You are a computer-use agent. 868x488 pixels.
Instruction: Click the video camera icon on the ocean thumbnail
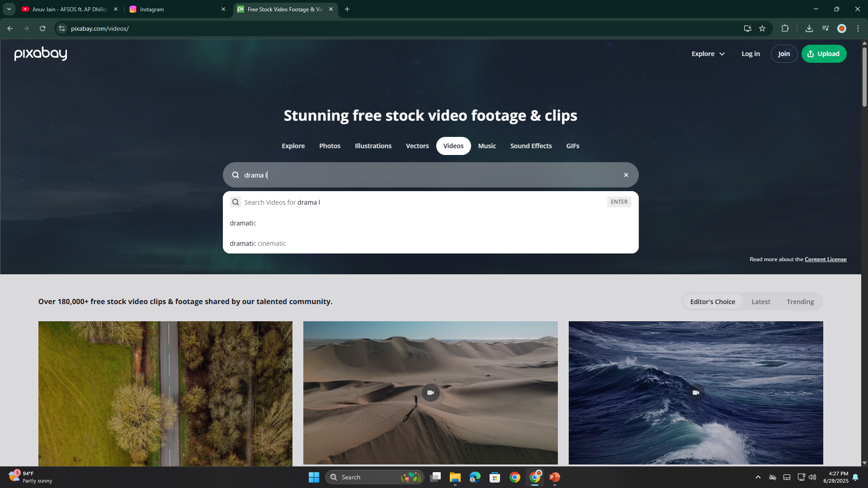(x=696, y=393)
